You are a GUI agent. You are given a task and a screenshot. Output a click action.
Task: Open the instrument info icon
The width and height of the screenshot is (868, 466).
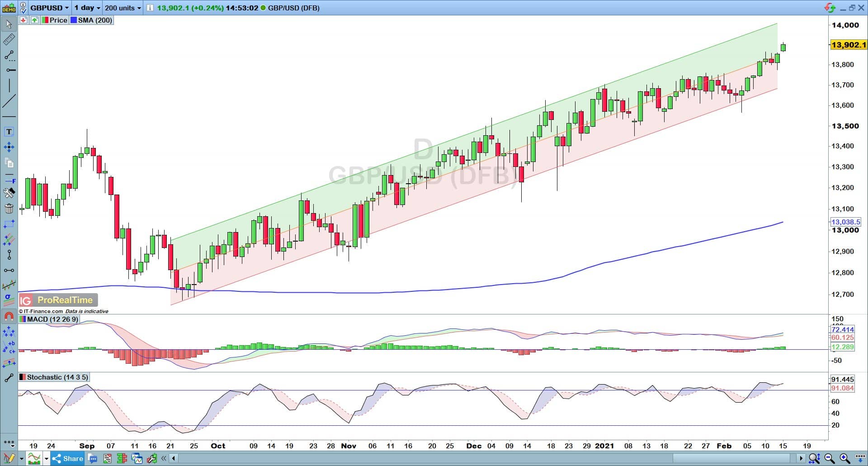point(150,8)
